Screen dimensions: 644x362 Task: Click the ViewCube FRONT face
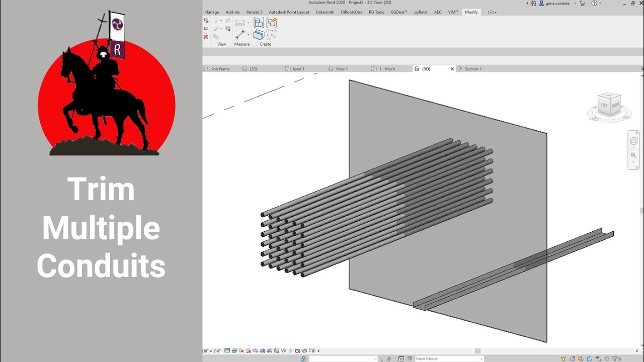(616, 106)
